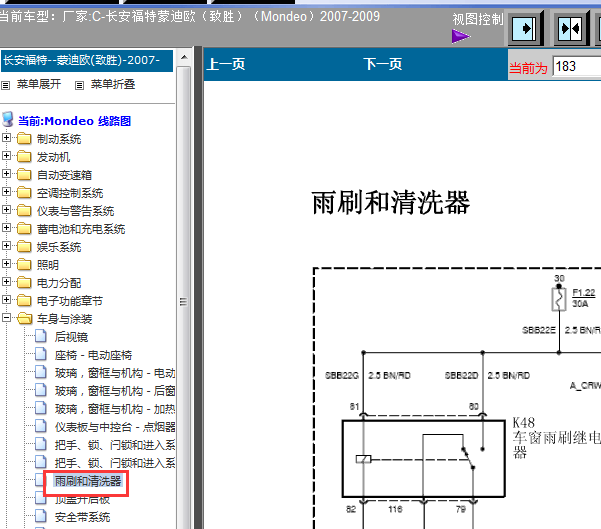This screenshot has height=529, width=601.
Task: Click the current page number field showing 183
Action: 576,66
